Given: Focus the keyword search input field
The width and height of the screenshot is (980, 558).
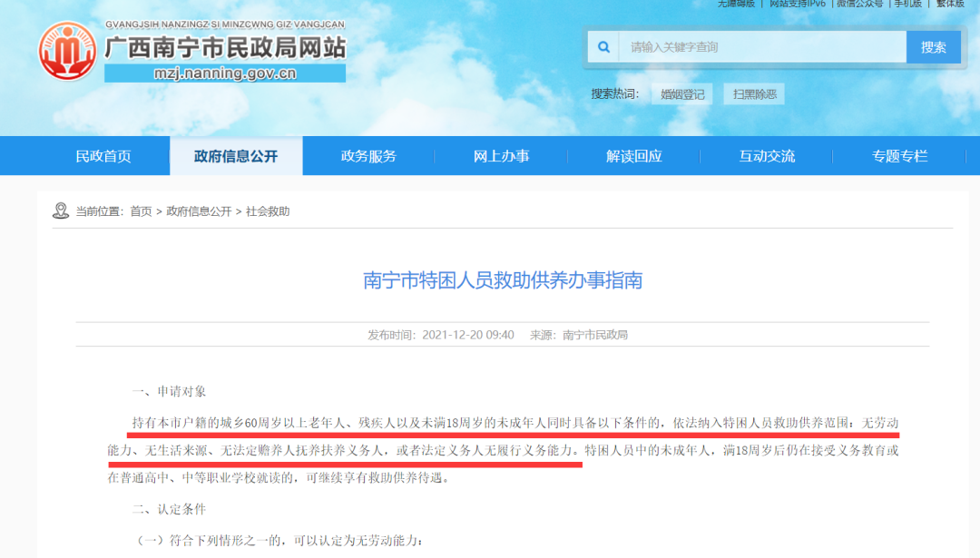Looking at the screenshot, I should click(x=762, y=47).
